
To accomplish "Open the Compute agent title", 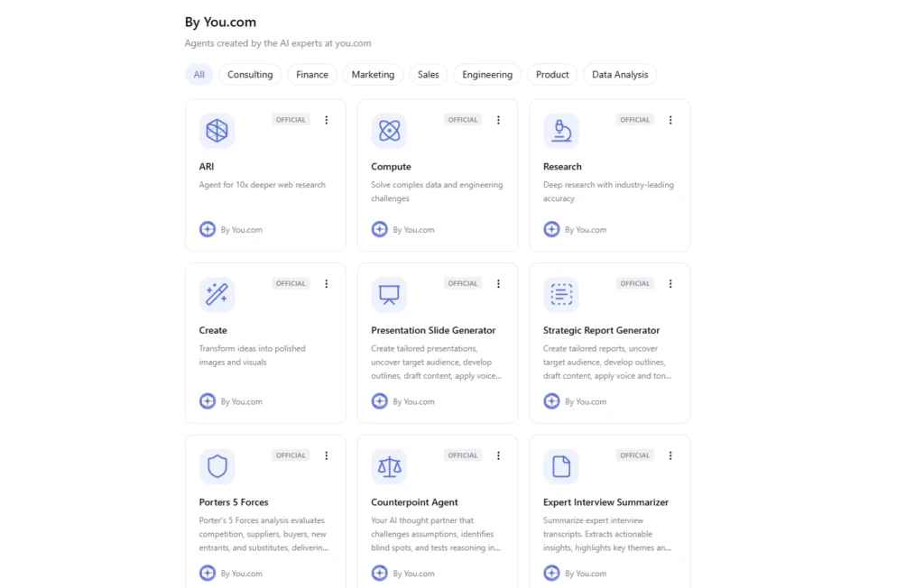I will click(391, 167).
